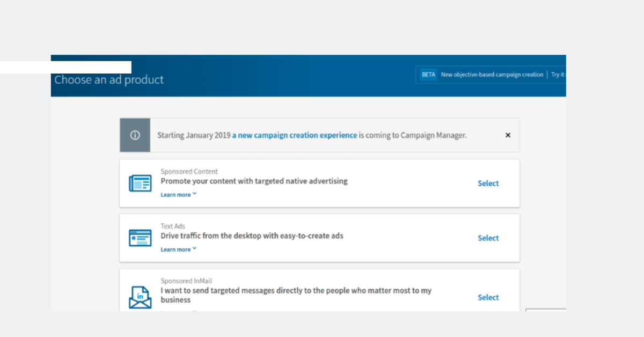This screenshot has height=337, width=644.
Task: Click the Sponsored Content newspaper icon
Action: point(140,184)
